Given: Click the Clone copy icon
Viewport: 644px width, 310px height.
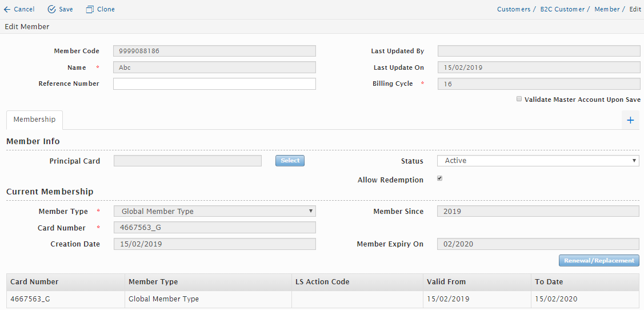Looking at the screenshot, I should click(90, 10).
